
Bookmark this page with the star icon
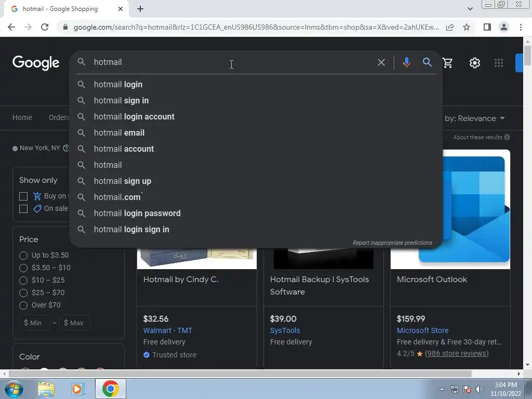click(x=467, y=27)
